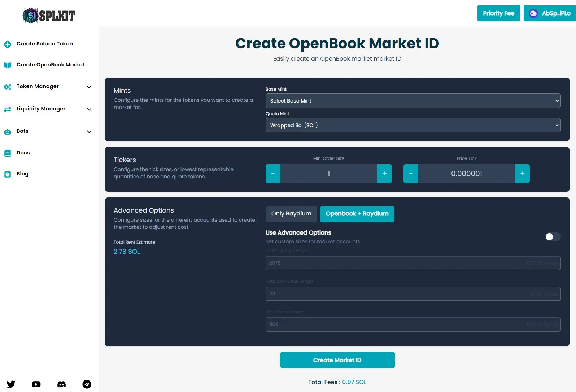
Task: Click the AbSp..iPLo wallet button
Action: [550, 13]
